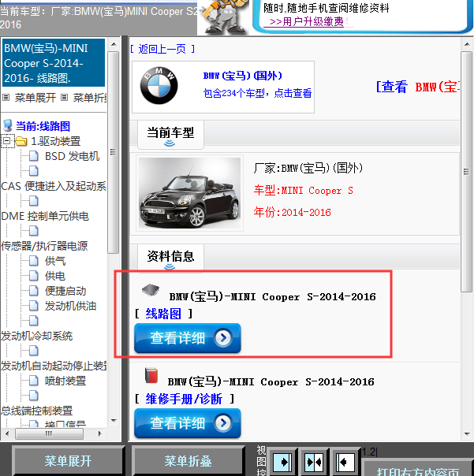
Task: Click the BMW logo icon
Action: click(x=159, y=86)
